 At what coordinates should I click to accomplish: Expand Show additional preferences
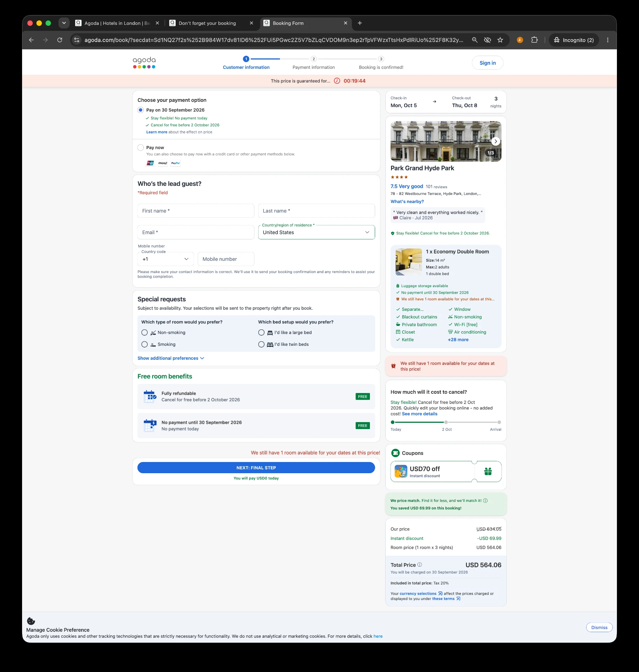point(171,358)
